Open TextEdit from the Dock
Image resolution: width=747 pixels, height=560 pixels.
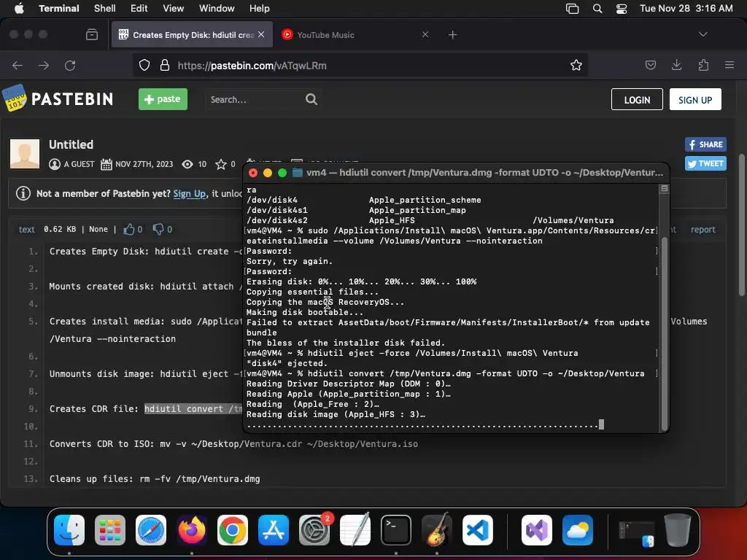coord(355,530)
